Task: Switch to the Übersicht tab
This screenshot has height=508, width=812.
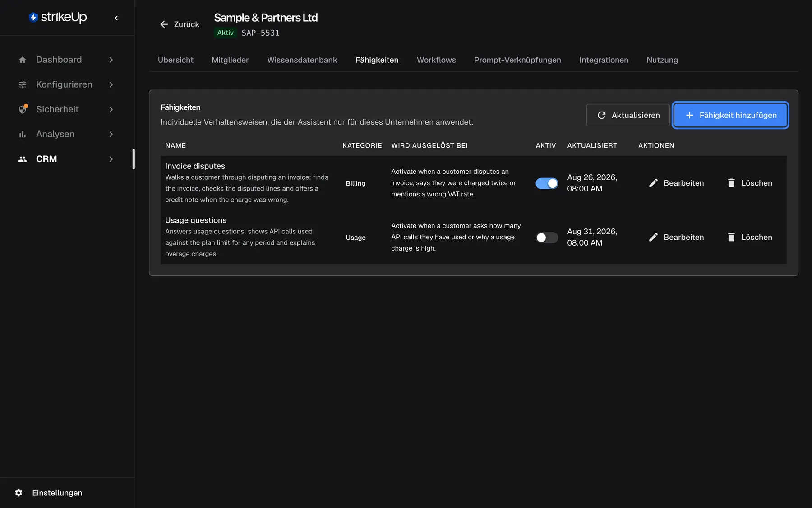Action: click(x=175, y=60)
